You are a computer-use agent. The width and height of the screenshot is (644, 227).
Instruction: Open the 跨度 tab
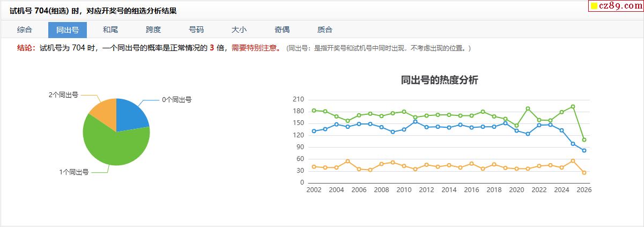point(153,30)
